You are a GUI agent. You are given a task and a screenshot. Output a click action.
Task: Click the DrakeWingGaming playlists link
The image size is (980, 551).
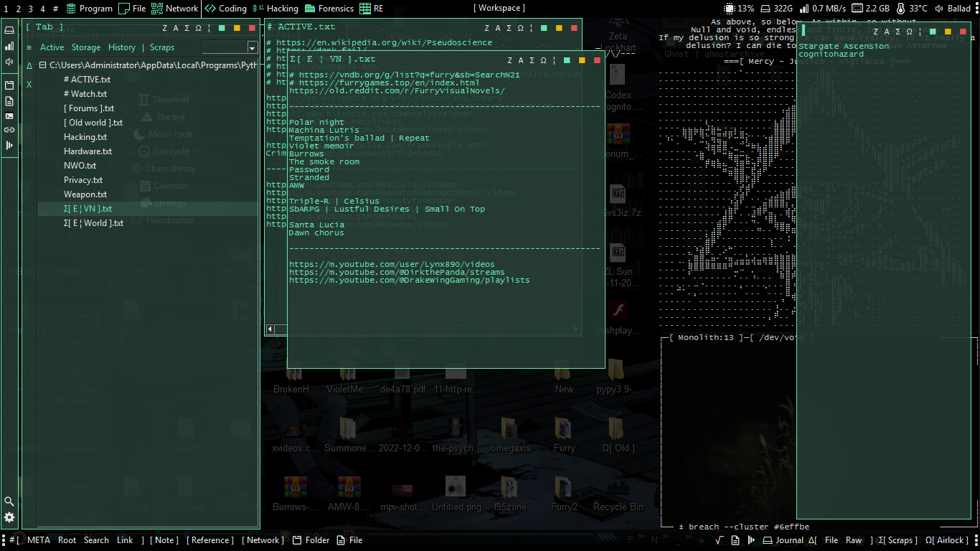410,281
